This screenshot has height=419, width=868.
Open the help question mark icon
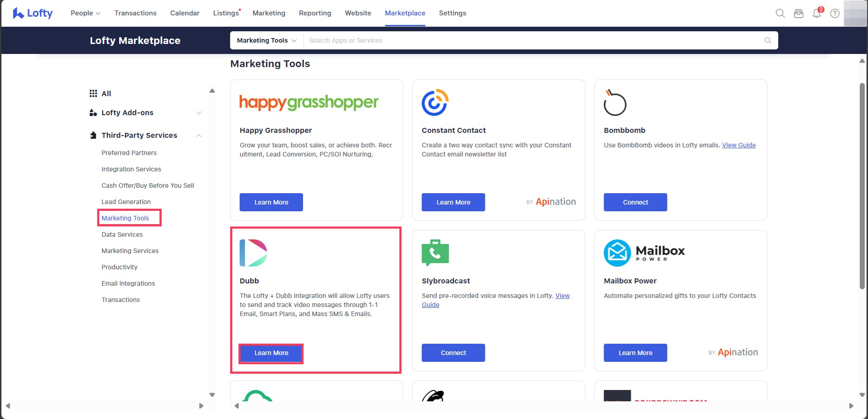click(x=835, y=14)
